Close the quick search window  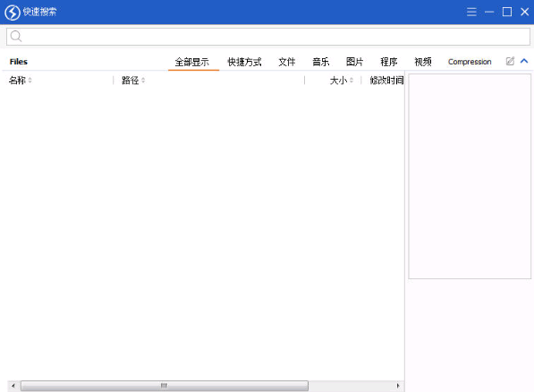pyautogui.click(x=525, y=12)
